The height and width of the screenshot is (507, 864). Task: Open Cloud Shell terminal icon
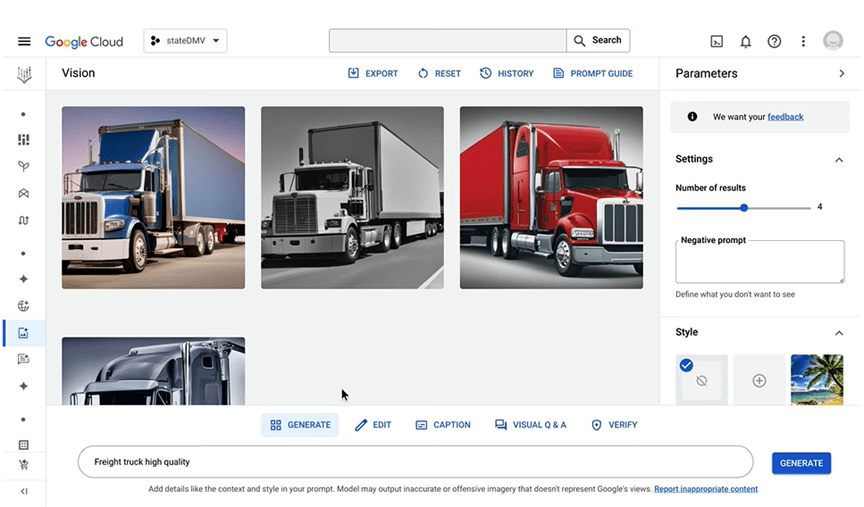tap(717, 41)
